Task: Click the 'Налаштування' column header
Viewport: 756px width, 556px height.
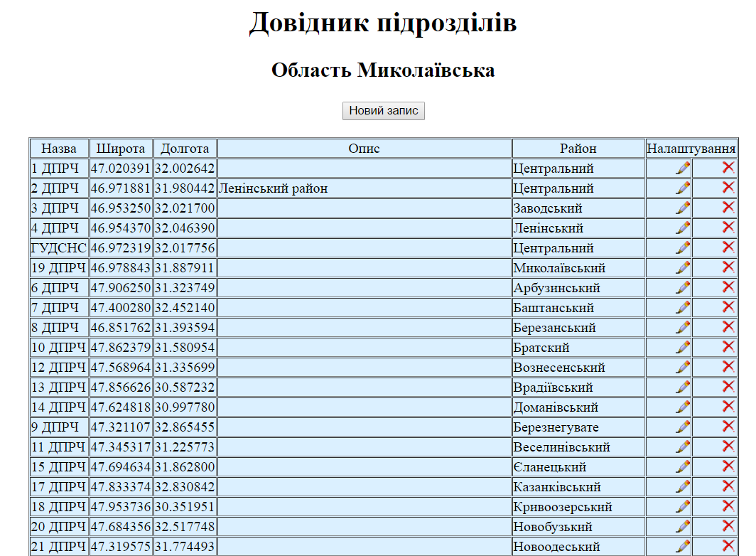Action: [x=691, y=149]
